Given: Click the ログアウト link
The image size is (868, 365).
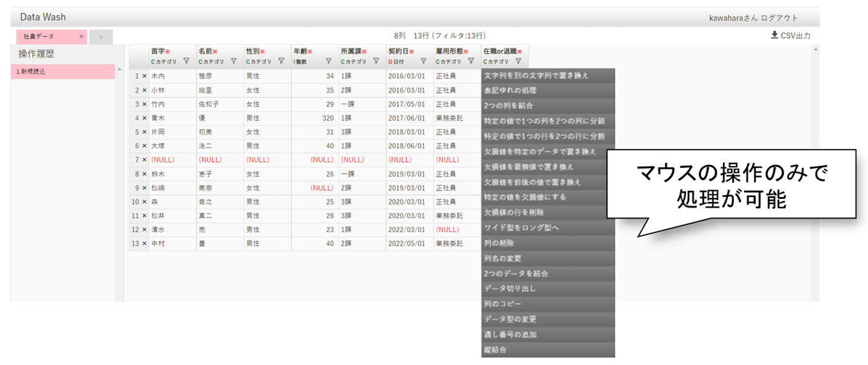Looking at the screenshot, I should click(779, 18).
